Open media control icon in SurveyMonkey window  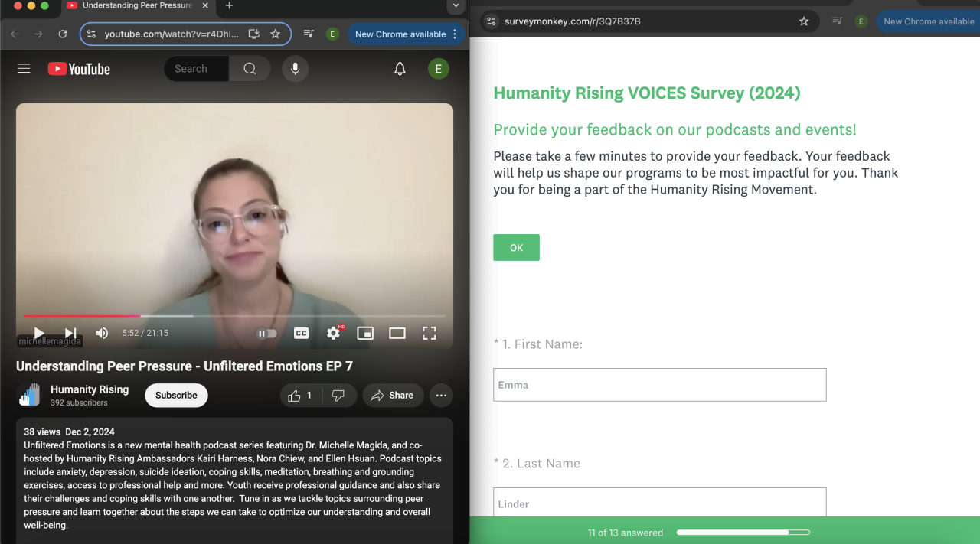click(838, 21)
